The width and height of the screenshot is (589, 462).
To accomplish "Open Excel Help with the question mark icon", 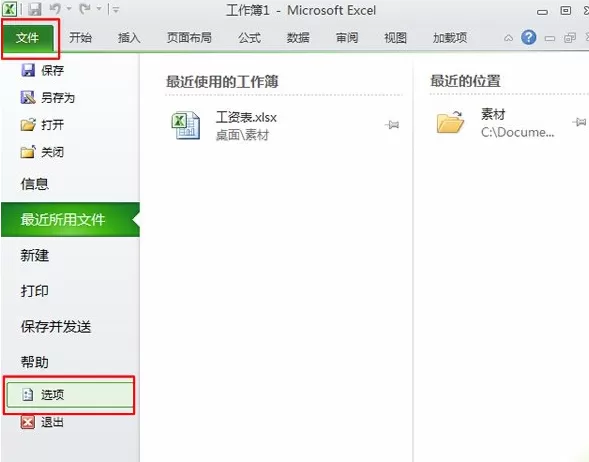I will [529, 38].
